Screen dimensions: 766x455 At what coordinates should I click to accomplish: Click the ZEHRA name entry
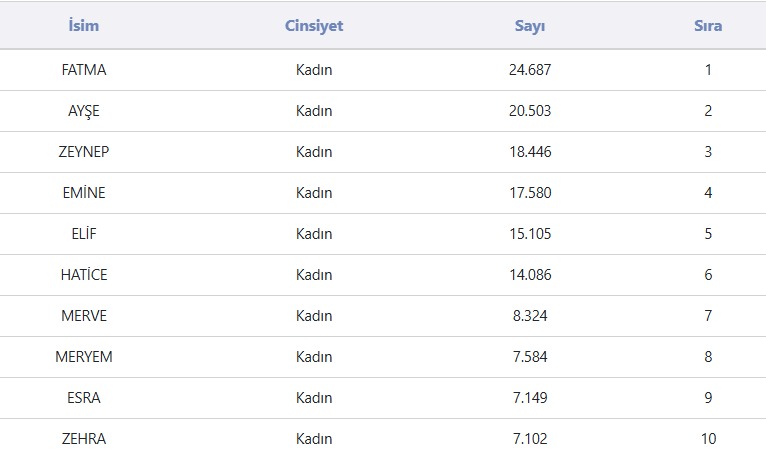coord(83,439)
